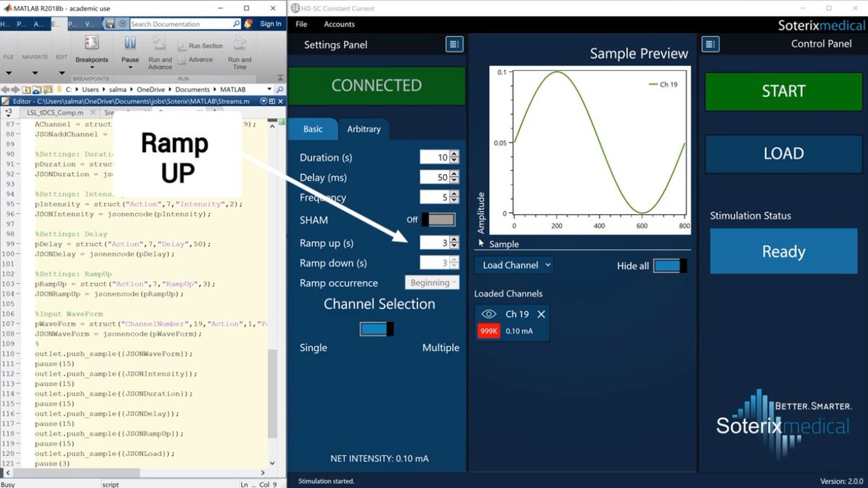The image size is (868, 488).
Task: Toggle the Hide all switch
Action: (x=670, y=266)
